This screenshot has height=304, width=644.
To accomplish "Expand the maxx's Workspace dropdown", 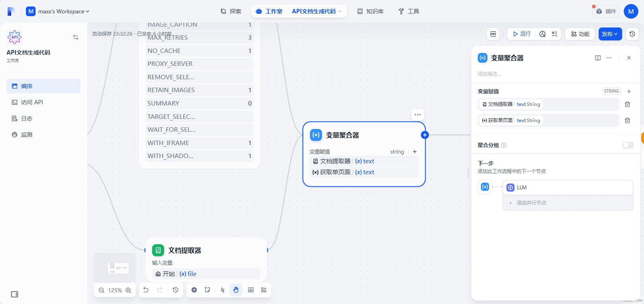I will tap(58, 11).
